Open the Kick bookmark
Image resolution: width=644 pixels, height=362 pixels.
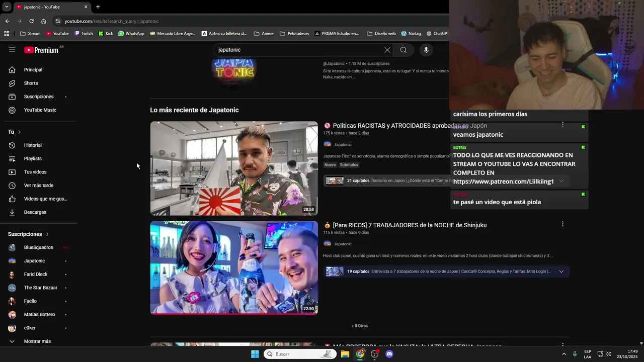(x=106, y=34)
